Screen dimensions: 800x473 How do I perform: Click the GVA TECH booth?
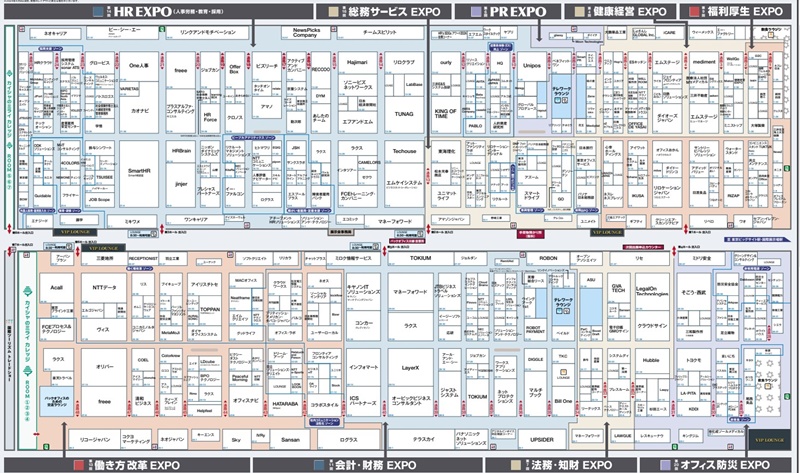pos(618,288)
